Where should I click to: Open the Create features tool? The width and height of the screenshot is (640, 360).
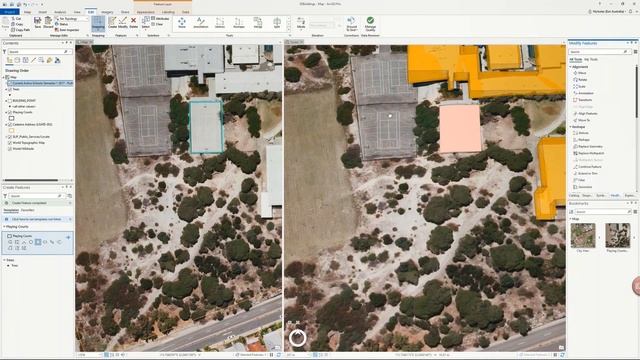[x=112, y=22]
